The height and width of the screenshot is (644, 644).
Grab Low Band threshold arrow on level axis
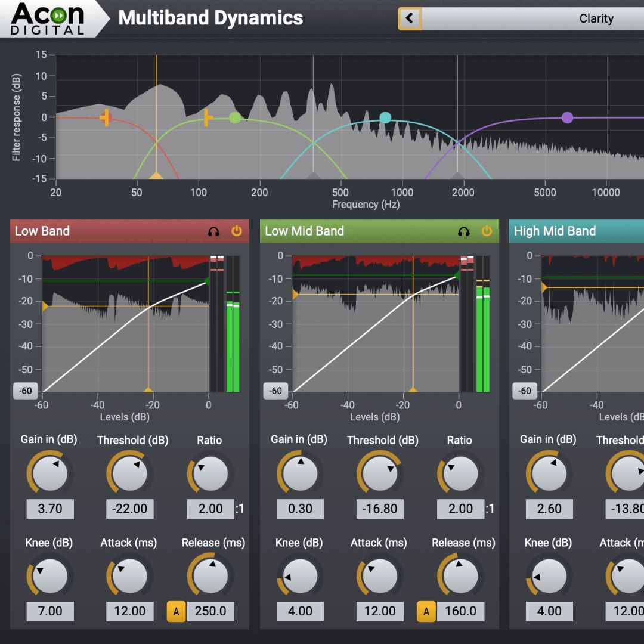pos(45,306)
